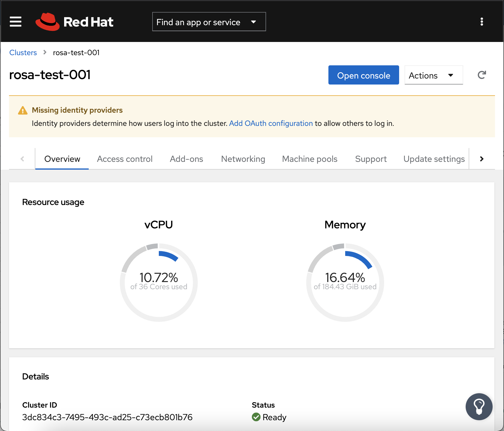Image resolution: width=504 pixels, height=431 pixels.
Task: Click the Memory chart title
Action: click(x=345, y=225)
